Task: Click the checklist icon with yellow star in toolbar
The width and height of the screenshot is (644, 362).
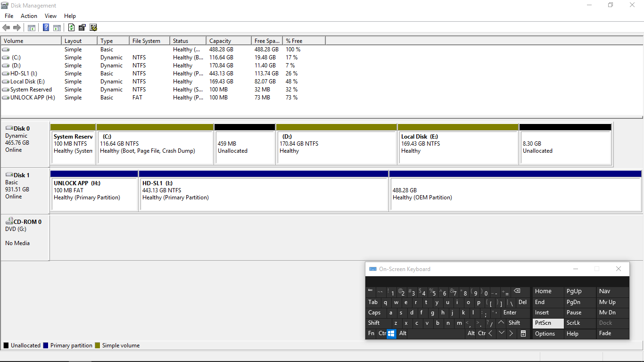Action: (x=93, y=28)
